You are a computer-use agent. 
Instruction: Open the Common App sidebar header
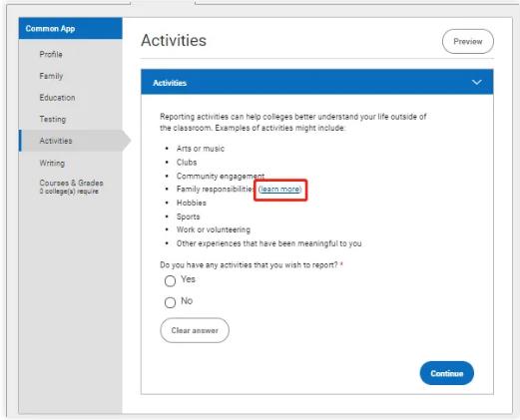pyautogui.click(x=71, y=28)
